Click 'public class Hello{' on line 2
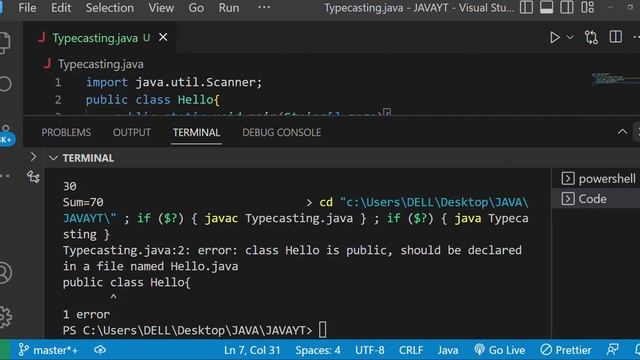The width and height of the screenshot is (640, 360). (153, 100)
